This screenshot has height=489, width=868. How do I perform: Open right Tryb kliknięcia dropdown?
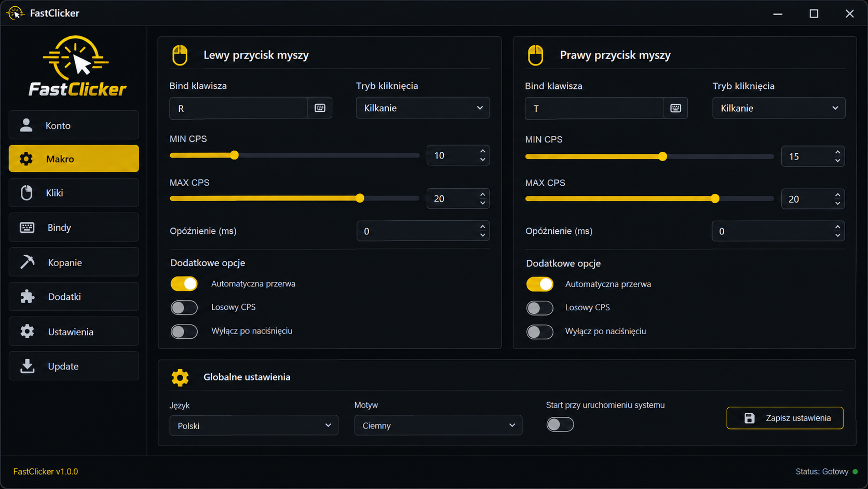pos(779,108)
